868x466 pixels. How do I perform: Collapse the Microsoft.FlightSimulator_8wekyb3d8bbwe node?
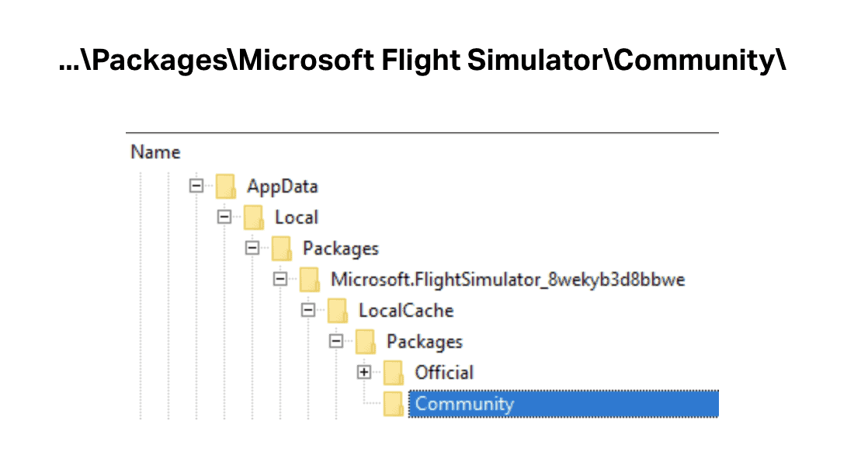tap(280, 279)
